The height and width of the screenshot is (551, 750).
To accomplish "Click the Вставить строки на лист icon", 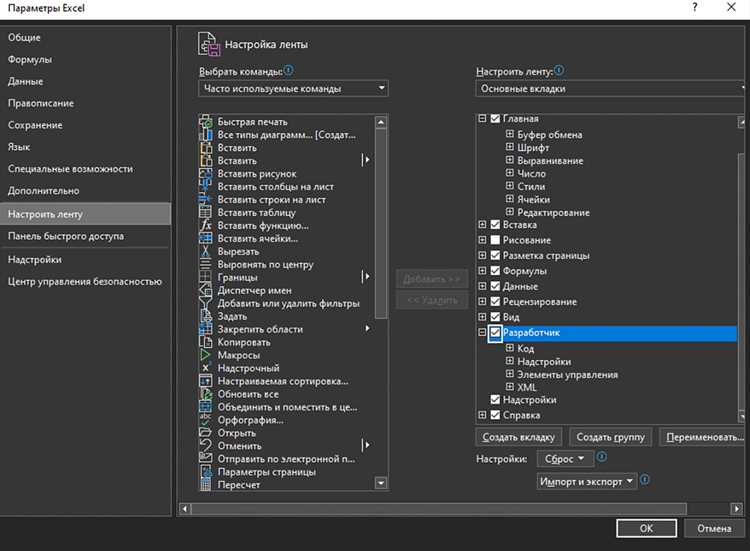I will (x=205, y=199).
